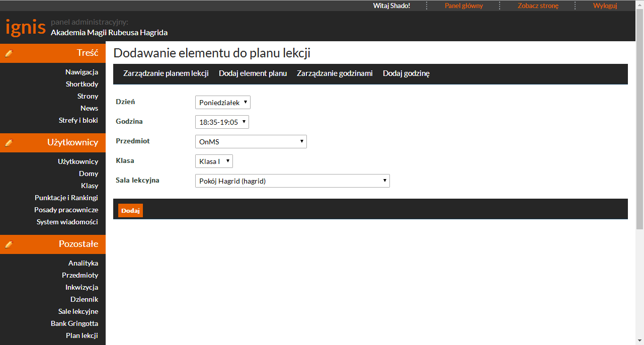Image resolution: width=644 pixels, height=345 pixels.
Task: Click the pencil icon beside Treść
Action: click(x=9, y=53)
